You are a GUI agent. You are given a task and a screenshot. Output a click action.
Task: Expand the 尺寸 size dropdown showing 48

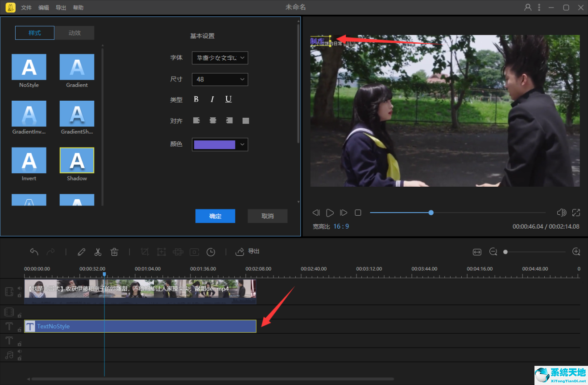coord(220,79)
